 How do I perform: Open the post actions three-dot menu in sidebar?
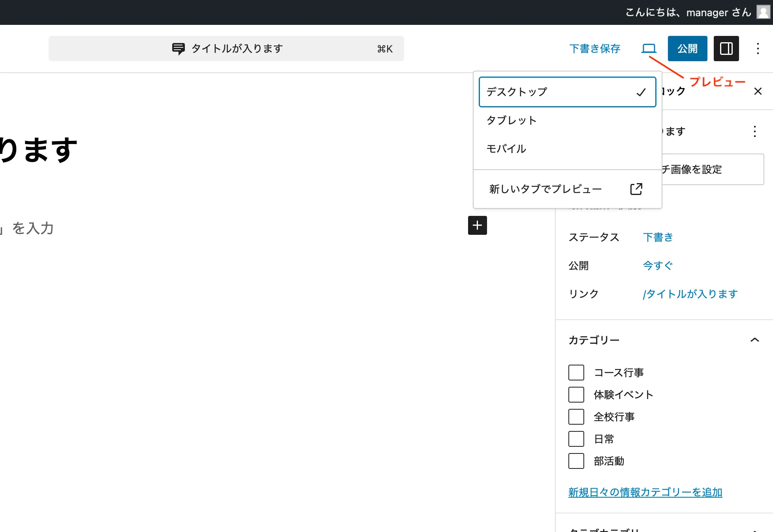[x=754, y=131]
